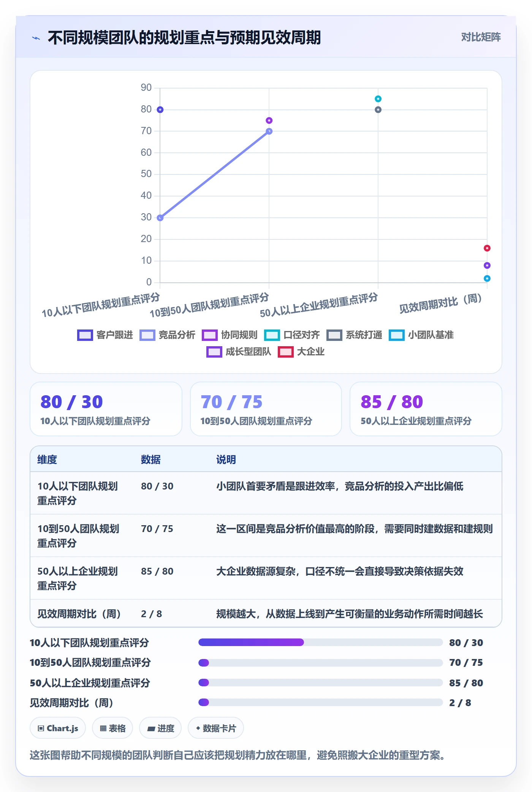The image size is (532, 792).
Task: Toggle the 成长型团队 legend item
Action: [x=239, y=352]
